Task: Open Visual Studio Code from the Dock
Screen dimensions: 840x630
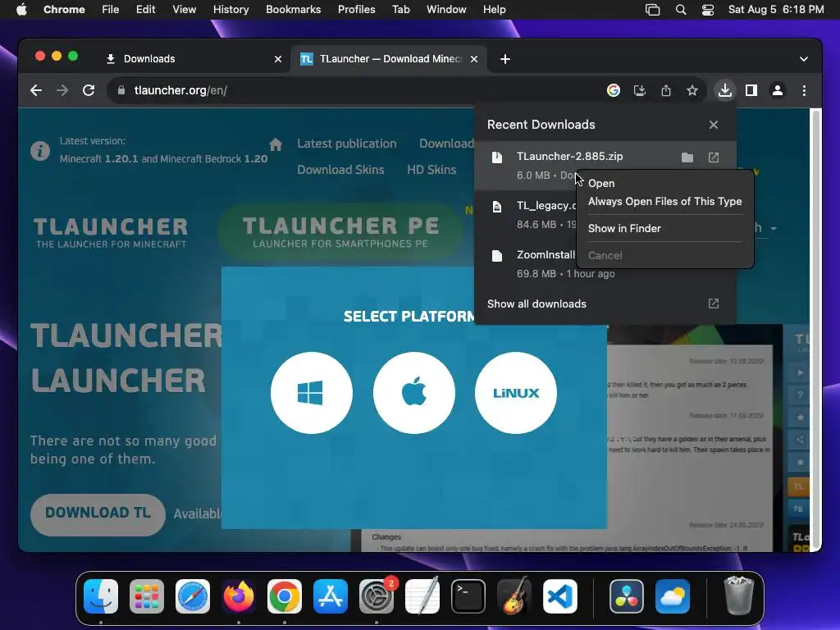Action: tap(559, 596)
